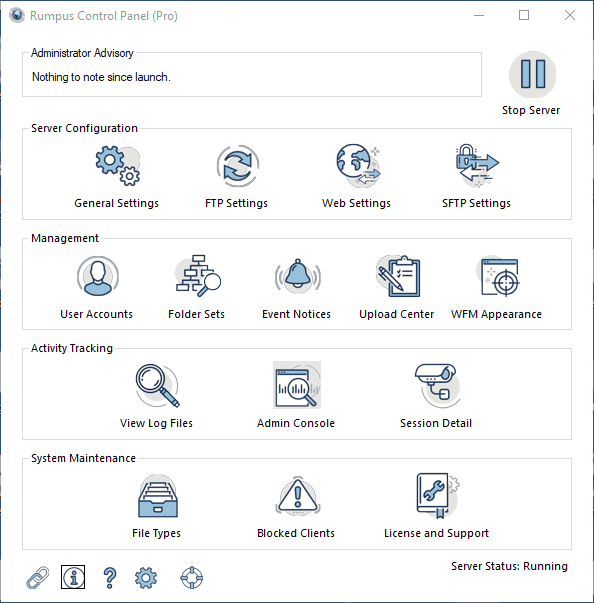Viewport: 594px width, 603px height.
Task: Click the License and Support label
Action: point(436,533)
